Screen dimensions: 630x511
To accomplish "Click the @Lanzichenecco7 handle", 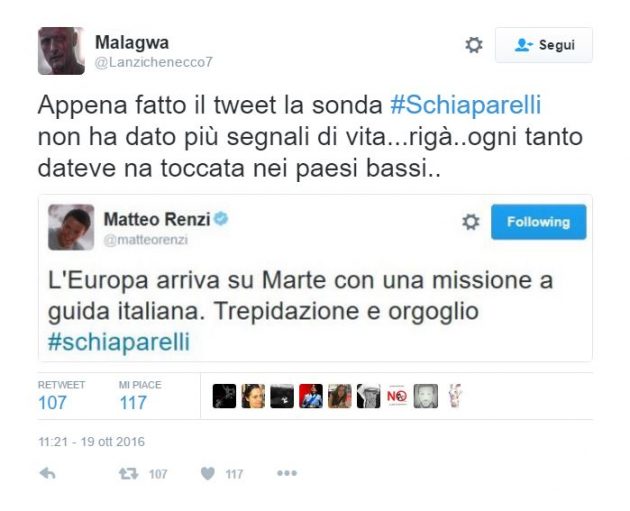I will [x=153, y=63].
